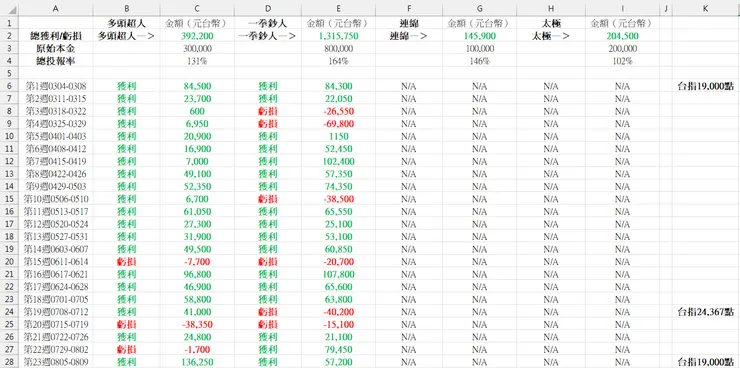The image size is (740, 368).
Task: Select the loss cell -38,350
Action: point(197,324)
